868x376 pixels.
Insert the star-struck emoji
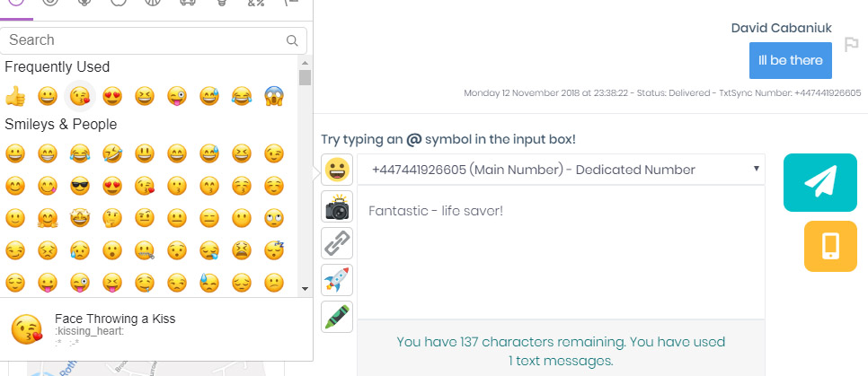click(80, 218)
